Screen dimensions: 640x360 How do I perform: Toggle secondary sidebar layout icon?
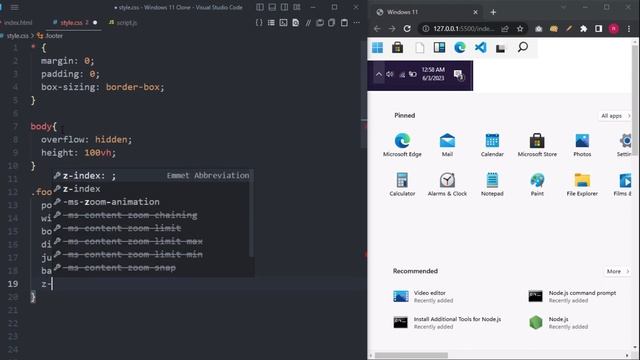point(284,7)
